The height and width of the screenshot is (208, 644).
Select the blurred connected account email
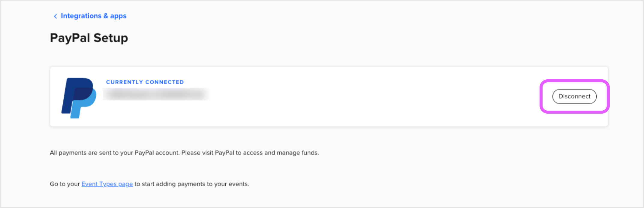(156, 94)
